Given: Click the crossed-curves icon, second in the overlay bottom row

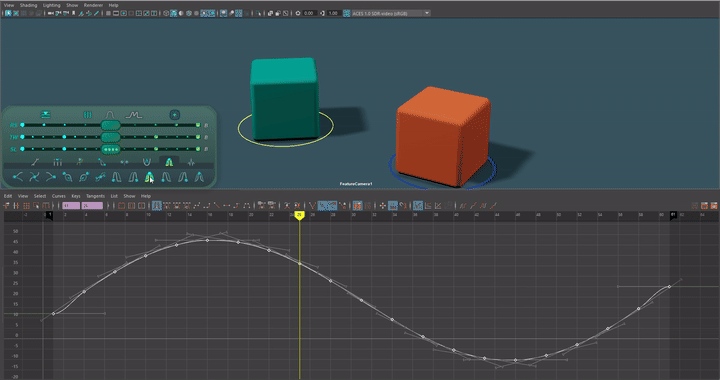Looking at the screenshot, I should pyautogui.click(x=34, y=177).
